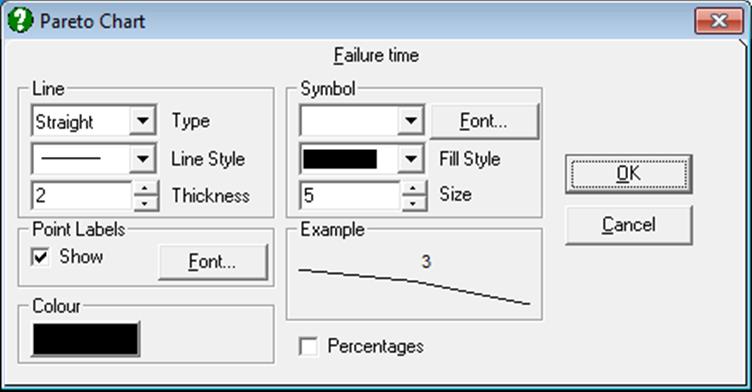Toggle the Show point labels checkbox
Screen dimensions: 752x392
point(40,257)
